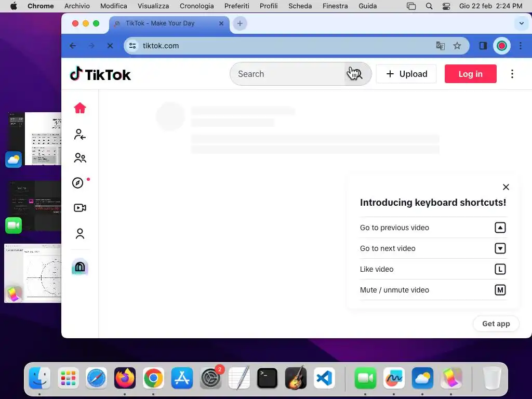Image resolution: width=532 pixels, height=399 pixels.
Task: Click the L key icon
Action: pos(500,269)
